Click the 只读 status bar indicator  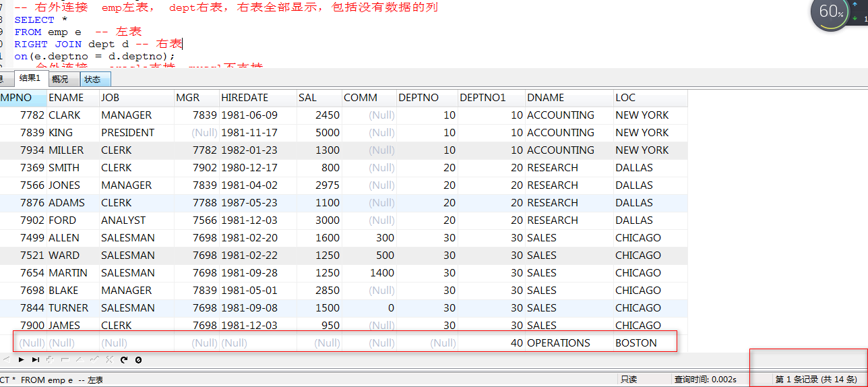pyautogui.click(x=629, y=380)
